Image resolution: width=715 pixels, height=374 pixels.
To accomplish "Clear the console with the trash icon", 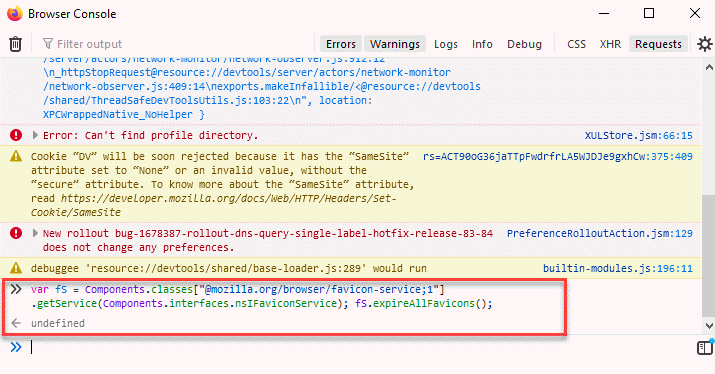I will [x=16, y=44].
